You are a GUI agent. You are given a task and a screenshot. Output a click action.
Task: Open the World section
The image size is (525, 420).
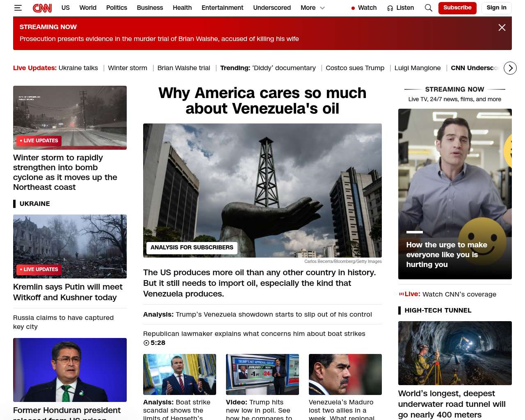click(x=88, y=8)
